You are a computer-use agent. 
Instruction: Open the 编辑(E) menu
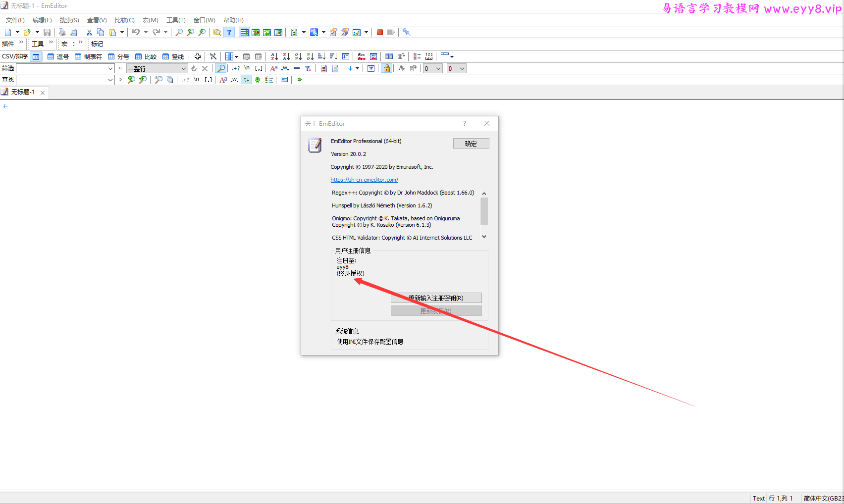(42, 20)
